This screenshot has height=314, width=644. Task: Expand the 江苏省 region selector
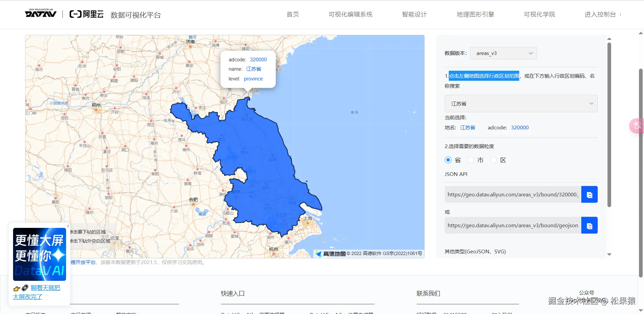pyautogui.click(x=521, y=104)
